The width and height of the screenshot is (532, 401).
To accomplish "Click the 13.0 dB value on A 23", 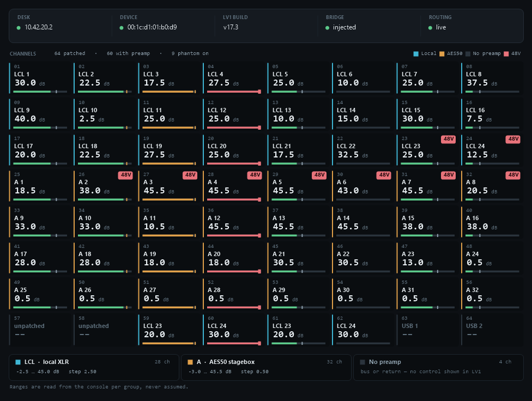I will click(x=417, y=263).
